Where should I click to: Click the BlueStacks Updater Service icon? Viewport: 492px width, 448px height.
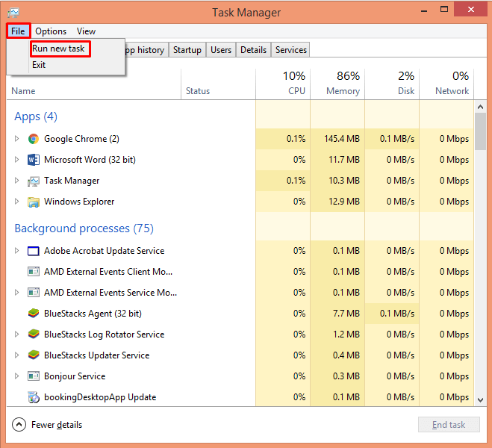(34, 355)
